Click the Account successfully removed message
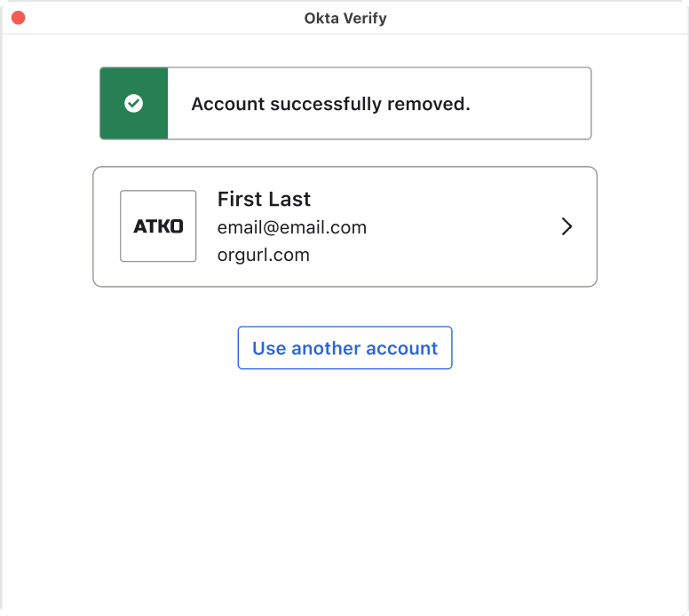Screen dimensions: 689x616 tap(330, 104)
